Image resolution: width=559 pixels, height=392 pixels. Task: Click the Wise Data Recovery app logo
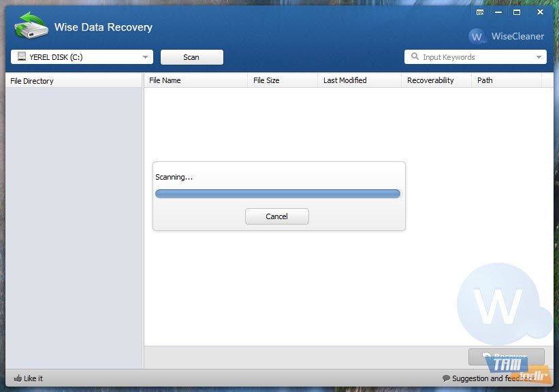point(31,27)
